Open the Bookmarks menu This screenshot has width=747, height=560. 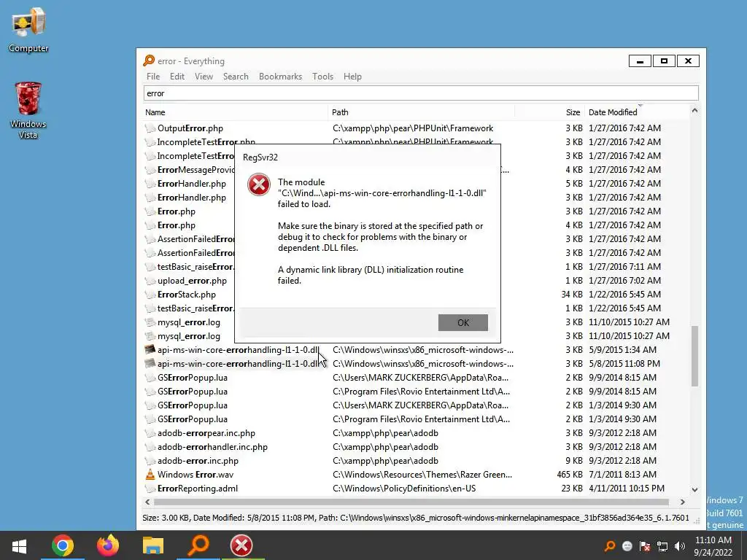(x=280, y=76)
